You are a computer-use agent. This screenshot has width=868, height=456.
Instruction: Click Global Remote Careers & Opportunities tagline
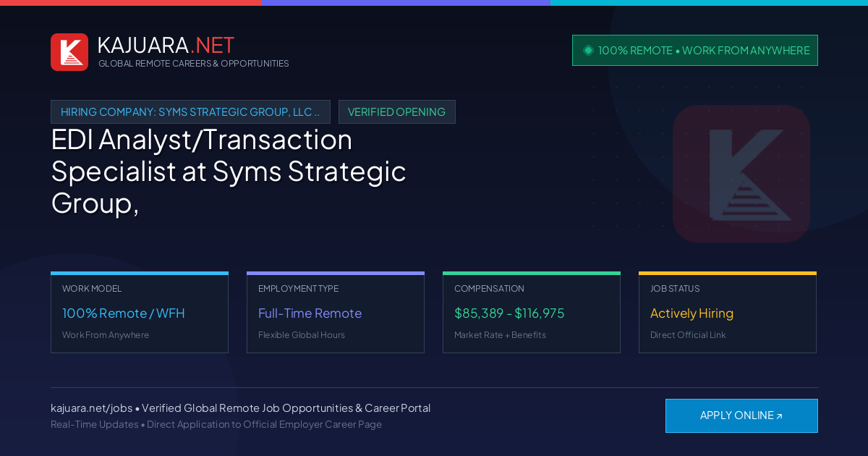[193, 64]
